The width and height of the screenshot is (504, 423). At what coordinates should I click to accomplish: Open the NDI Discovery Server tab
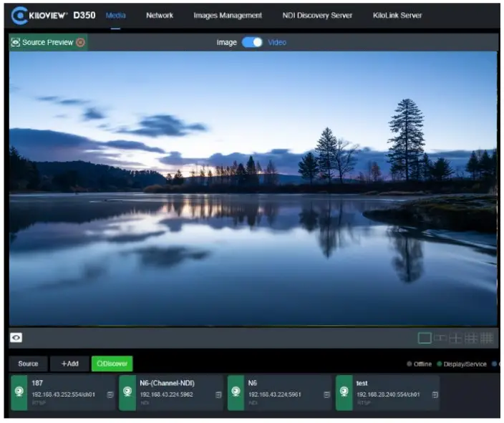[x=317, y=15]
